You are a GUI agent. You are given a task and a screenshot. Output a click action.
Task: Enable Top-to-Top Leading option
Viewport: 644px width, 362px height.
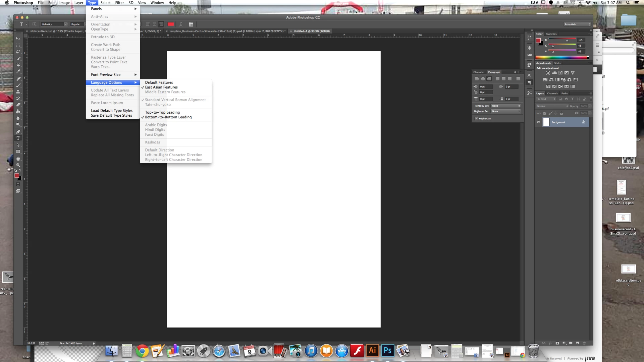tap(162, 112)
